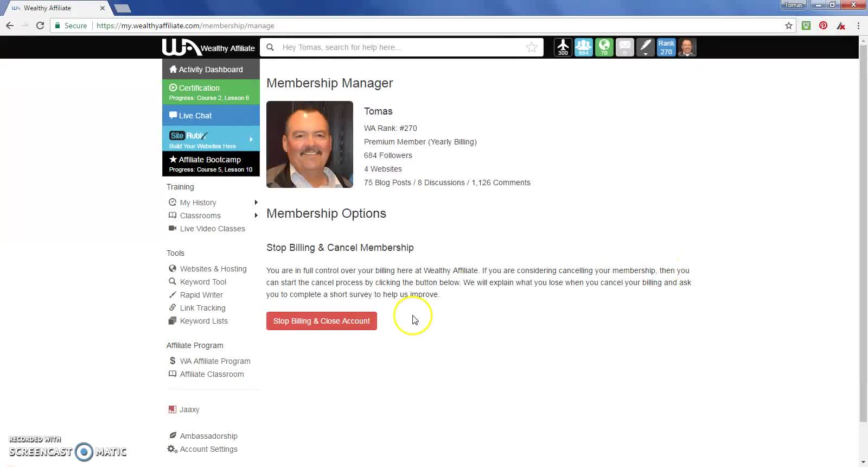
Task: Bookmark this page with the star
Action: pos(789,26)
